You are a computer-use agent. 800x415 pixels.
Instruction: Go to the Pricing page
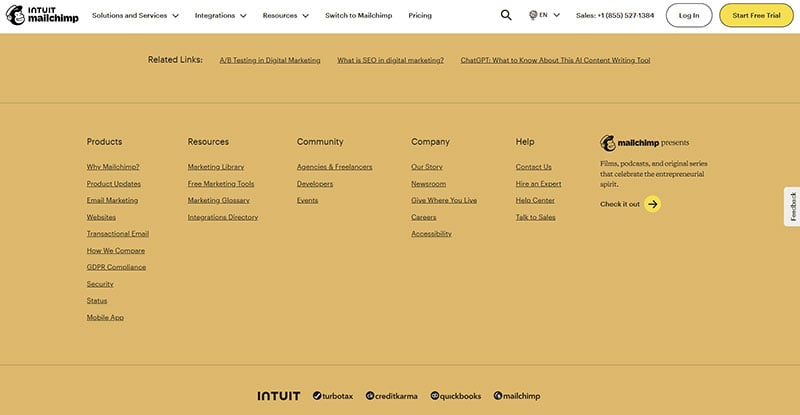[x=420, y=16]
